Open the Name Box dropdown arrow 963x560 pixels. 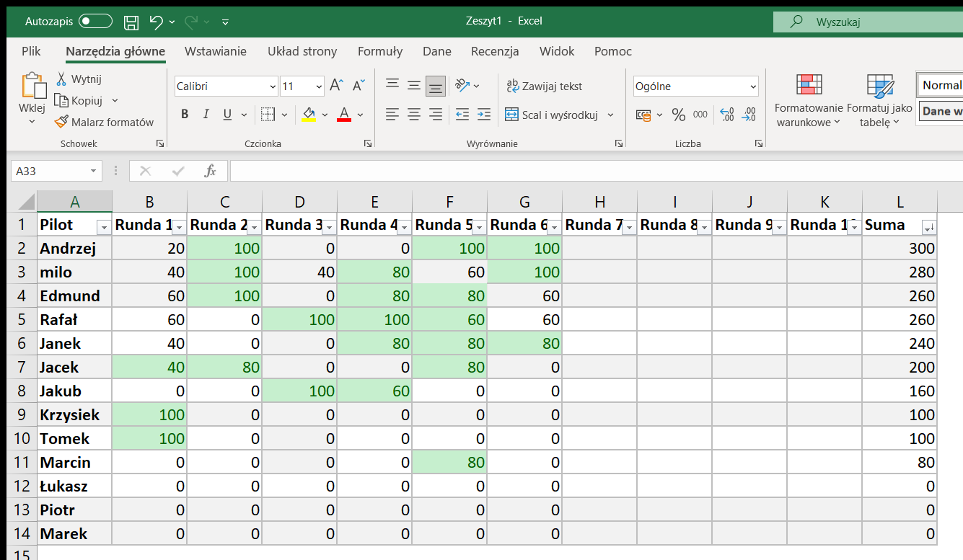pyautogui.click(x=93, y=171)
